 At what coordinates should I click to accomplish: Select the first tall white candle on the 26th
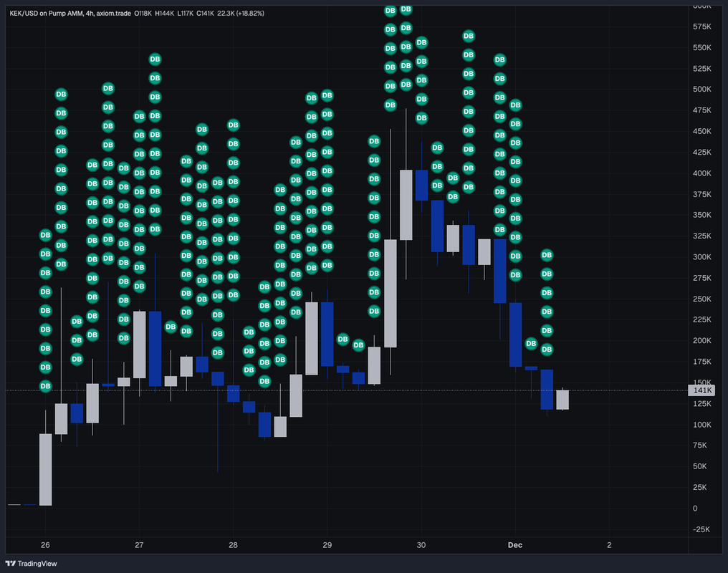45,469
